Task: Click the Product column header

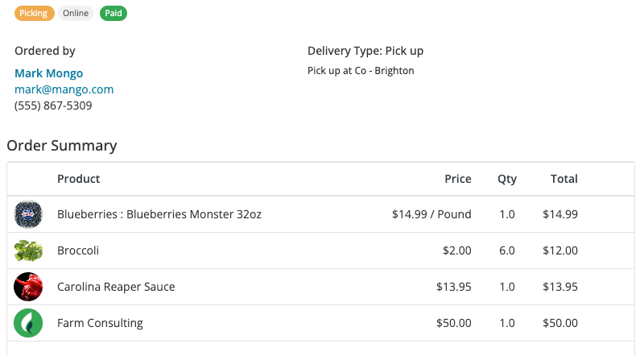Action: pyautogui.click(x=79, y=179)
